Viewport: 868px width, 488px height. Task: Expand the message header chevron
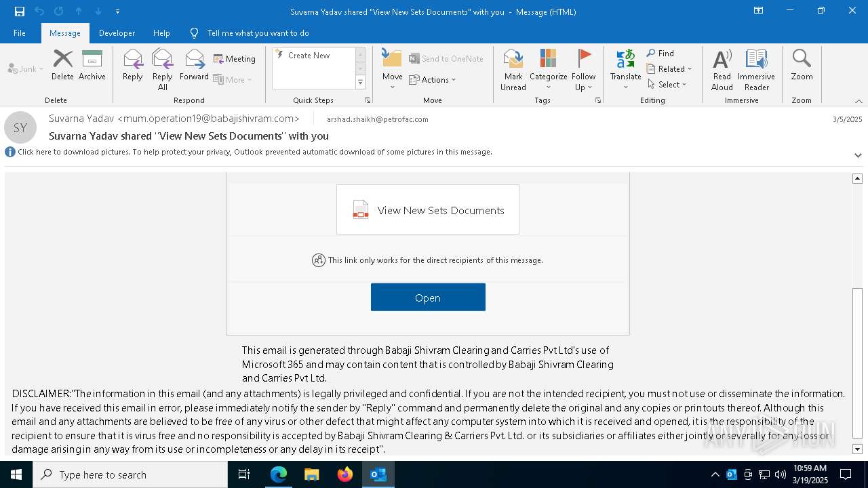858,155
